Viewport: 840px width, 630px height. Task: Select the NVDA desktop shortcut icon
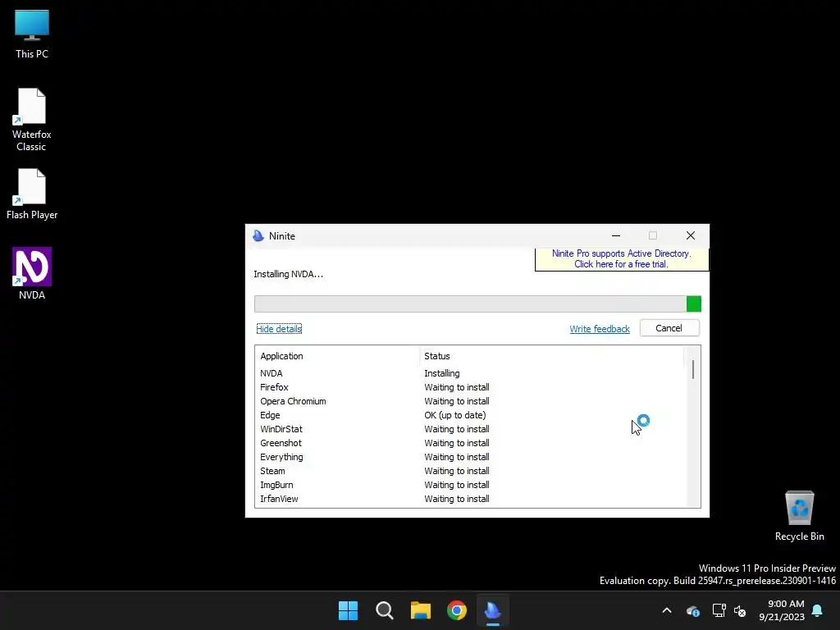(32, 273)
